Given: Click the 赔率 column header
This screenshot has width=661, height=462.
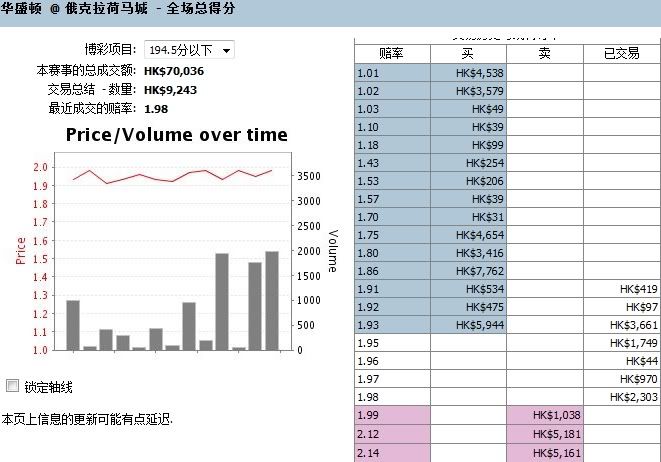Looking at the screenshot, I should (392, 53).
